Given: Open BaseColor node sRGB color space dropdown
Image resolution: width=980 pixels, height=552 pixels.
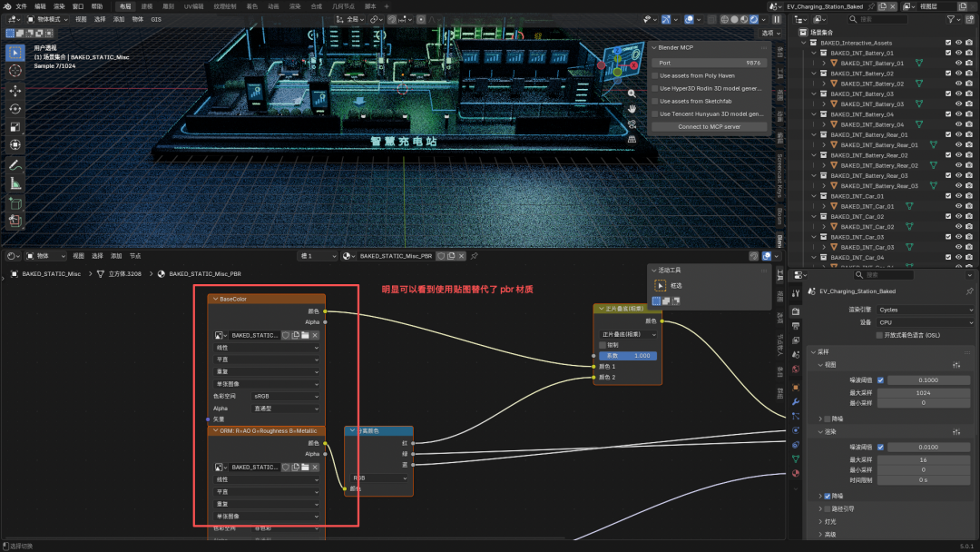Looking at the screenshot, I should [x=286, y=397].
